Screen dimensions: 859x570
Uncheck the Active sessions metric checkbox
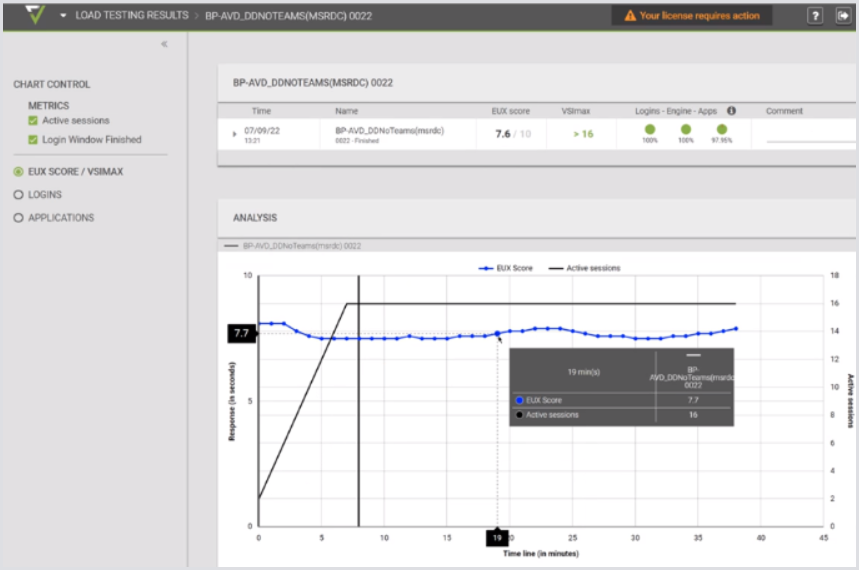tap(33, 121)
